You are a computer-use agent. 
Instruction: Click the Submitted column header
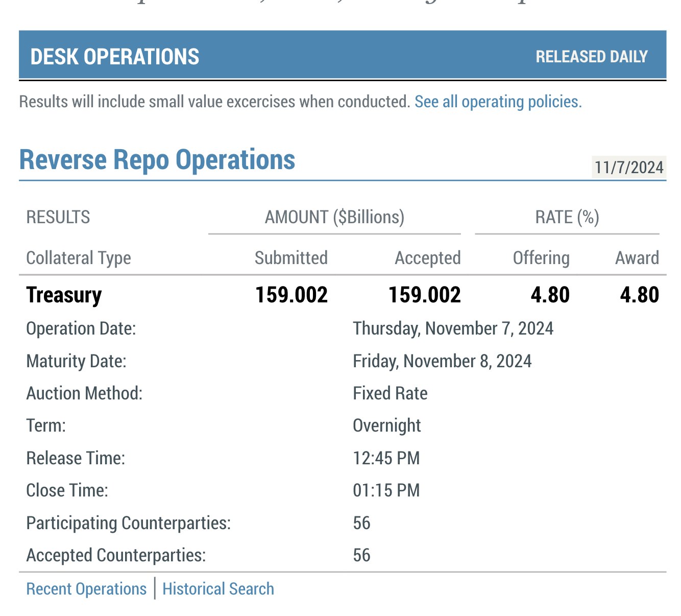click(291, 258)
